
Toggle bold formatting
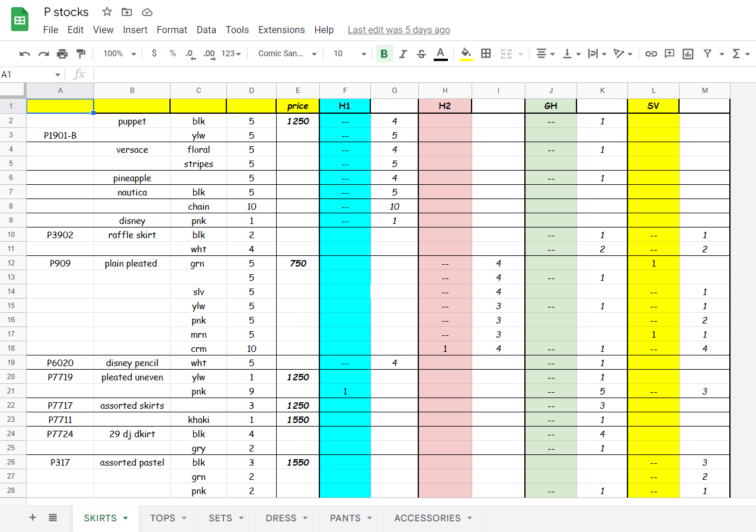384,54
